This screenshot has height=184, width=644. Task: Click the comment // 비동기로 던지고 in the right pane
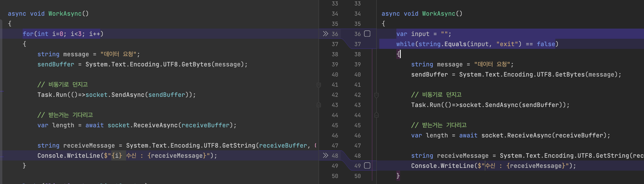[x=437, y=95]
